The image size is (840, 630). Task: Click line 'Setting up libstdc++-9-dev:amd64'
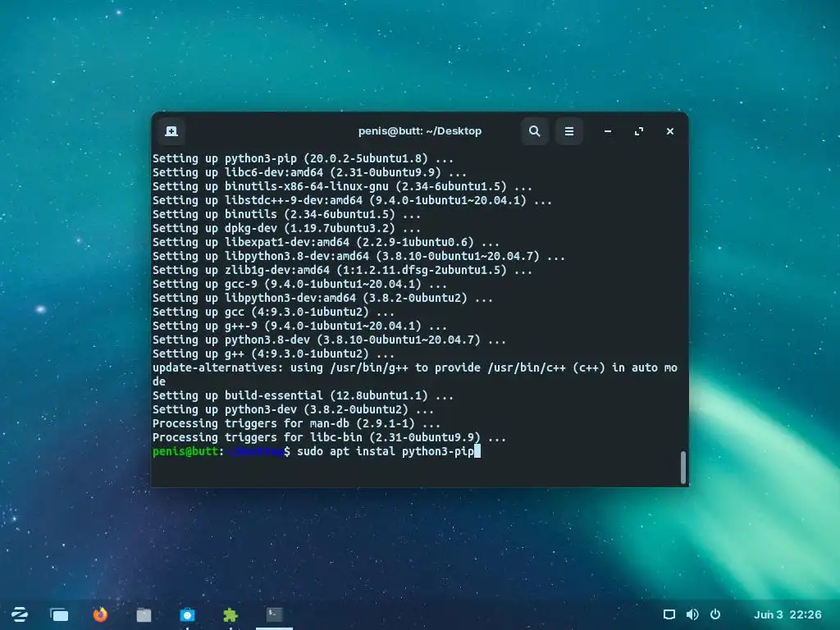coord(352,200)
